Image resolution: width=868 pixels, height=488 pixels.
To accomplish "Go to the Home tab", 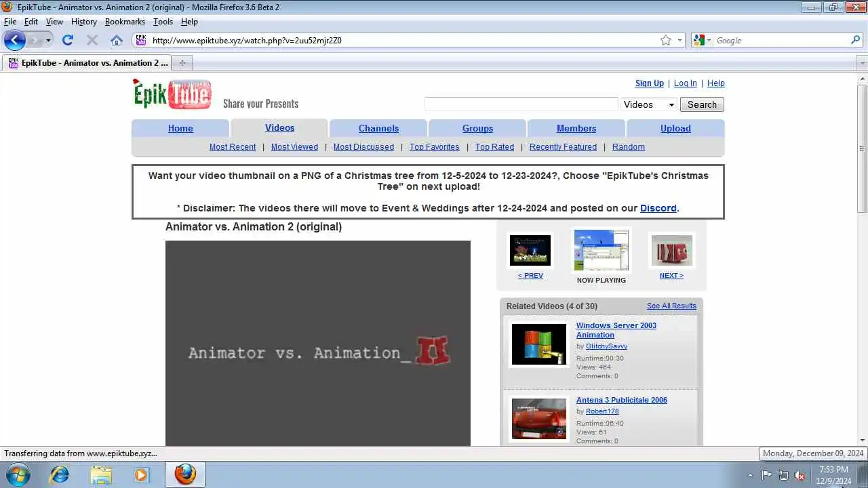I will pos(180,128).
